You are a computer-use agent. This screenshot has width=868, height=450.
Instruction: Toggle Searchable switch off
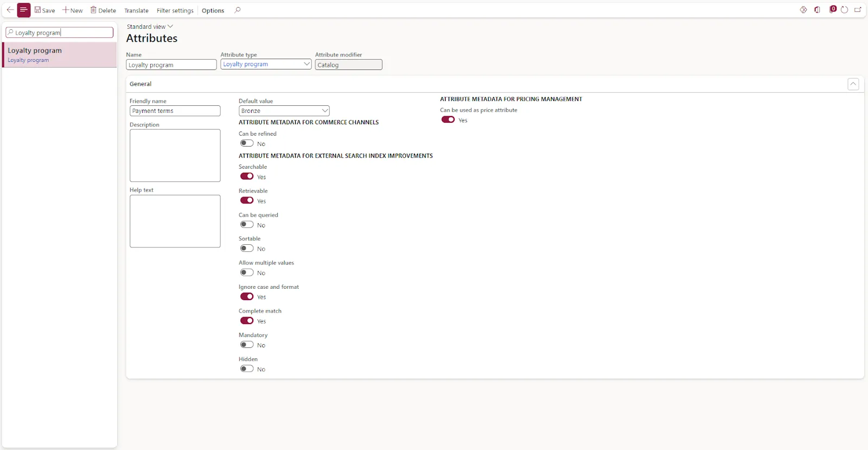click(247, 176)
